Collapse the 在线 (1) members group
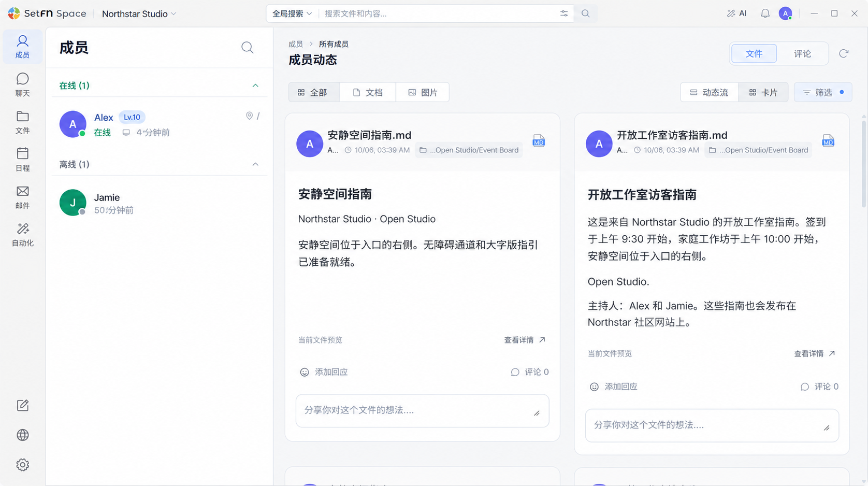 (255, 85)
